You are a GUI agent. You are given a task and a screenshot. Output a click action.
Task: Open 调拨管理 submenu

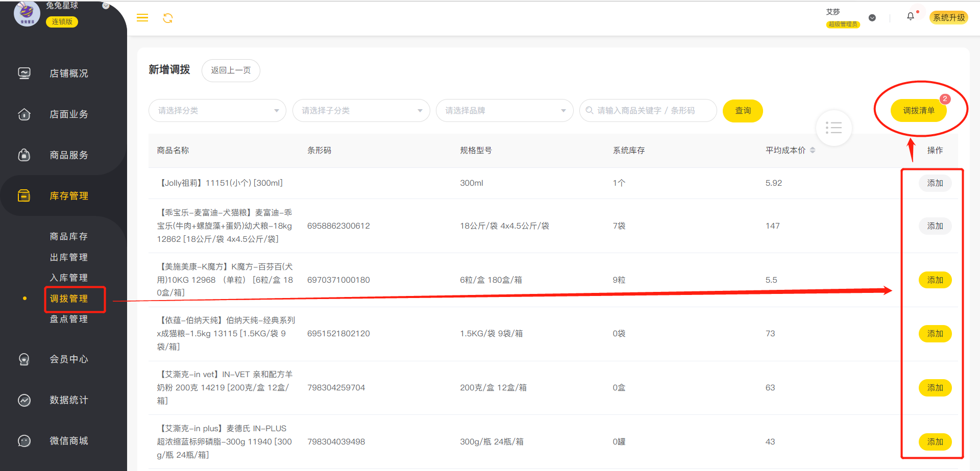click(x=69, y=299)
